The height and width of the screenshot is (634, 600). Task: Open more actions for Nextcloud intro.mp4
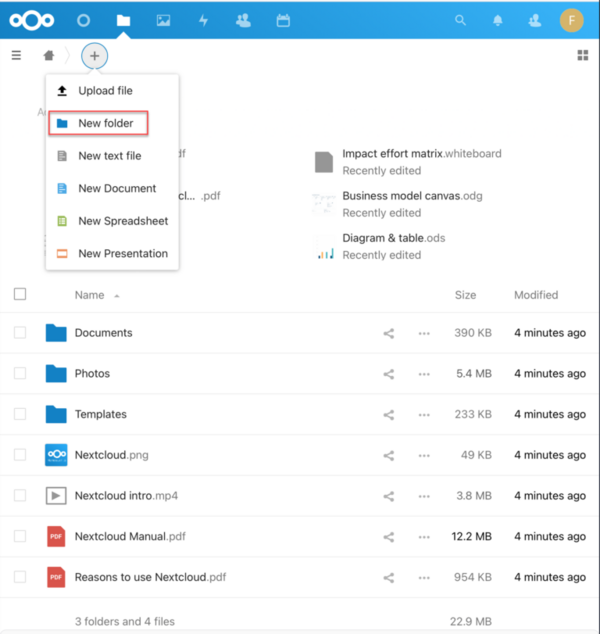tap(424, 497)
